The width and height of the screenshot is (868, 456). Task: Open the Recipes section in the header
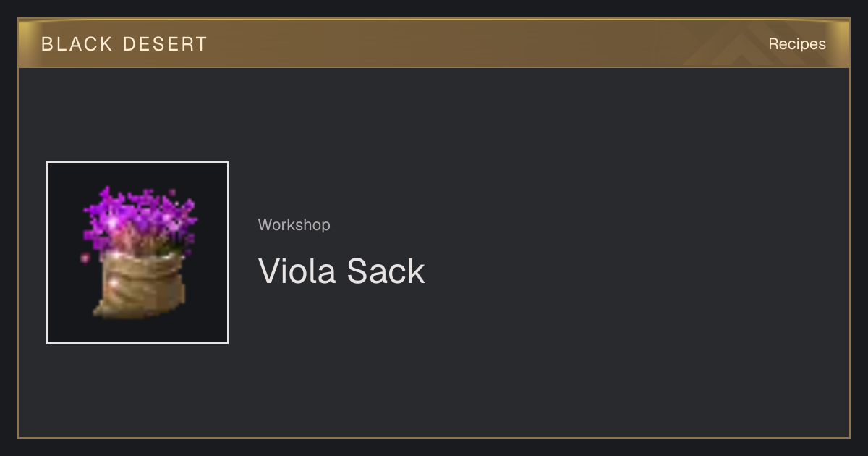click(797, 44)
